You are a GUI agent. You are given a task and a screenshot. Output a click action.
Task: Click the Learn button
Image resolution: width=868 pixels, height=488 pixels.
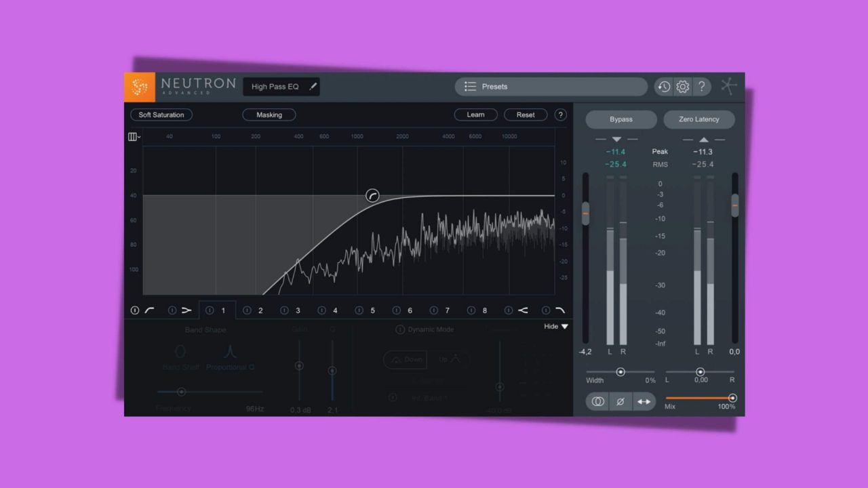(475, 115)
